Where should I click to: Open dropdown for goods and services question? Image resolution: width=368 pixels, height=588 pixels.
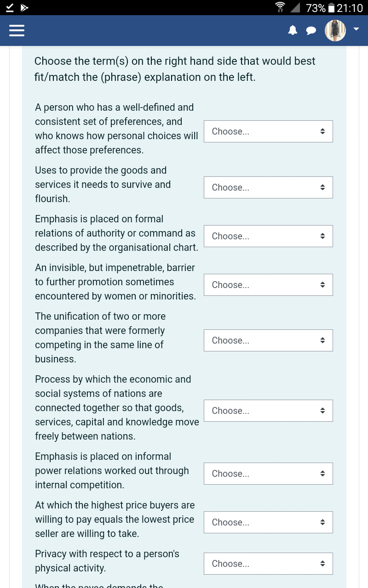268,187
